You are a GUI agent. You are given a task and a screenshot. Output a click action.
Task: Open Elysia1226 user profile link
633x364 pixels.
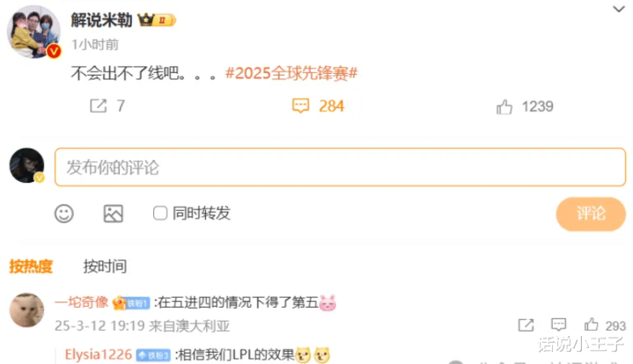click(99, 354)
